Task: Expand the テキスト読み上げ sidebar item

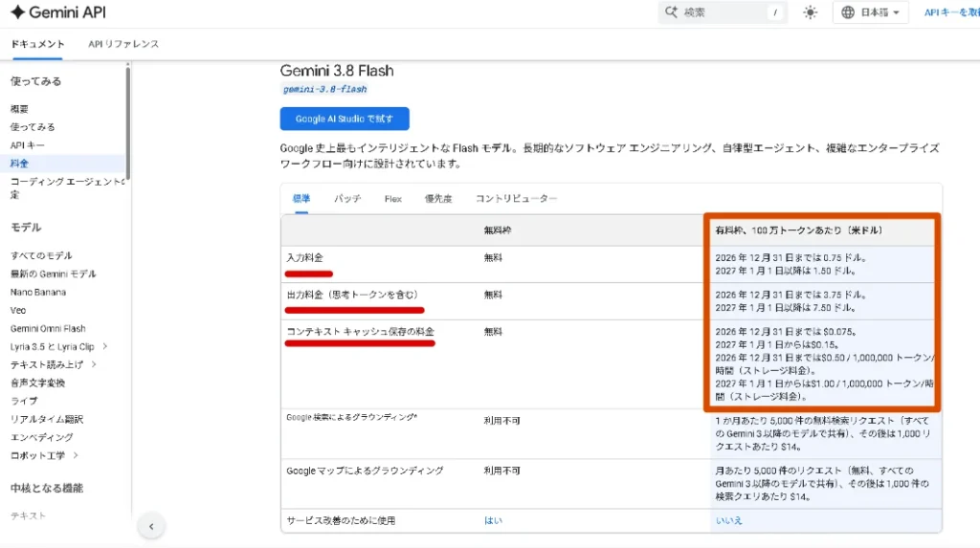Action: pos(94,364)
